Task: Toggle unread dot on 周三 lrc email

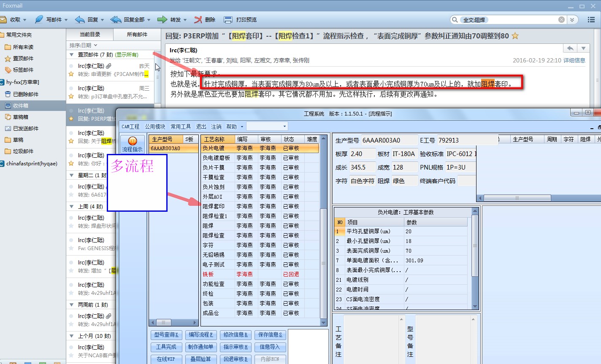Action: click(71, 88)
